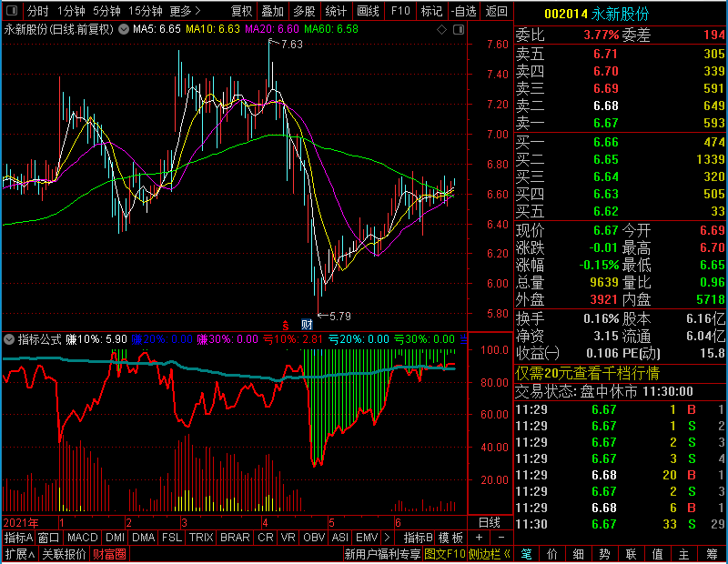Open the 复权 adjustment option

[241, 11]
